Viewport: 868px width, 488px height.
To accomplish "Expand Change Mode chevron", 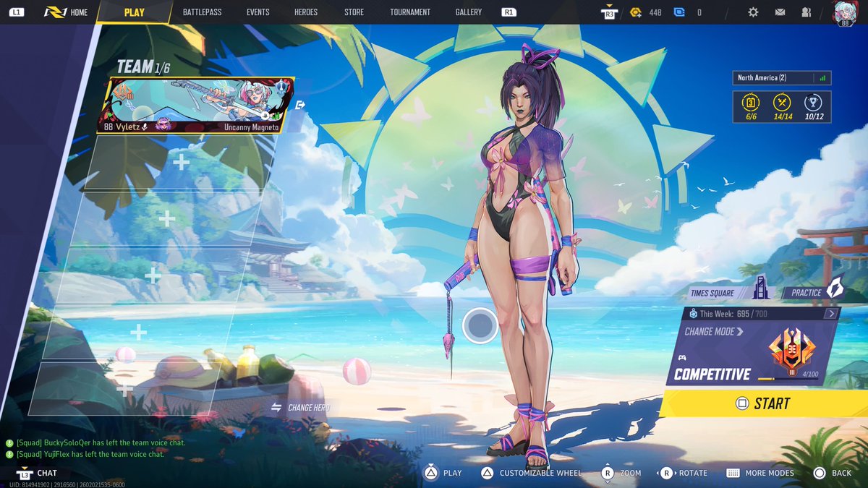I will click(740, 332).
